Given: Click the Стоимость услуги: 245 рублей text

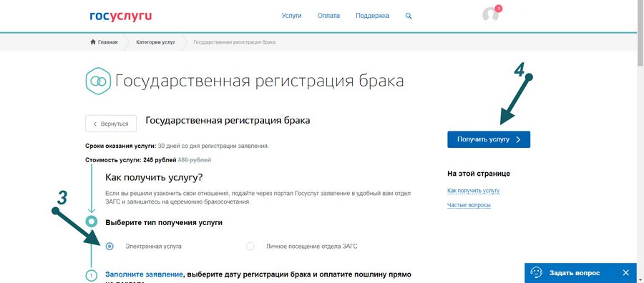Looking at the screenshot, I should (131, 160).
